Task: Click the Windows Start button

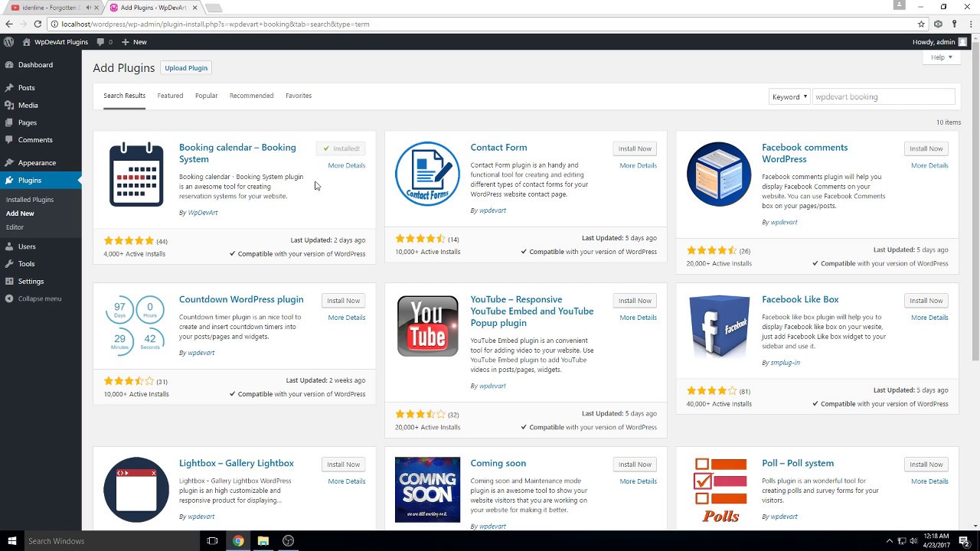Action: pos(11,541)
